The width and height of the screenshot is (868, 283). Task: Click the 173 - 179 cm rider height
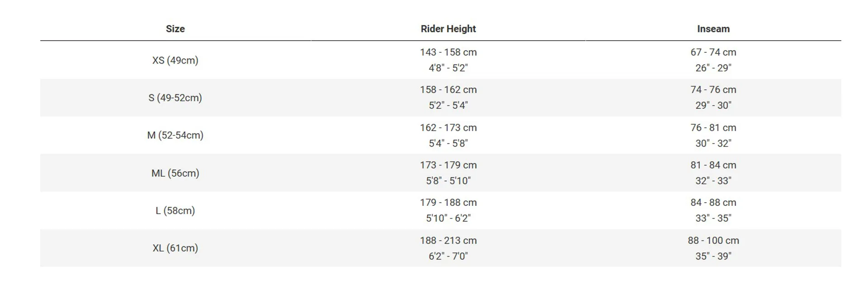coord(448,165)
